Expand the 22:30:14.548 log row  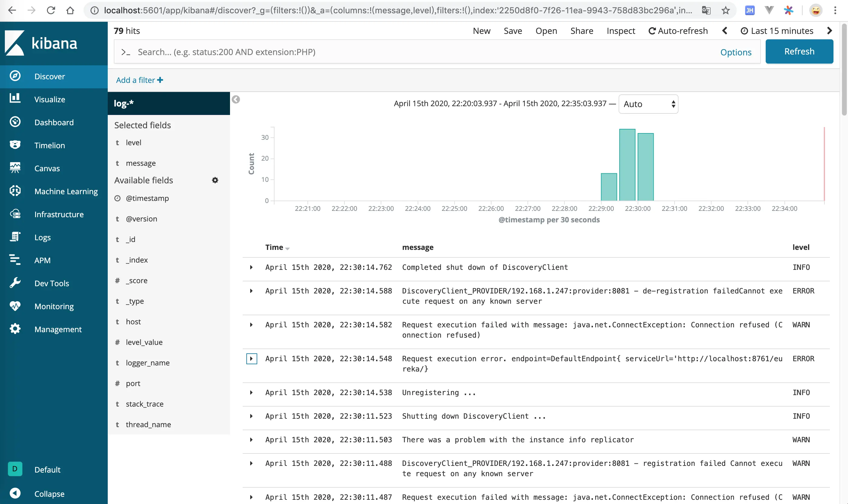pos(251,359)
